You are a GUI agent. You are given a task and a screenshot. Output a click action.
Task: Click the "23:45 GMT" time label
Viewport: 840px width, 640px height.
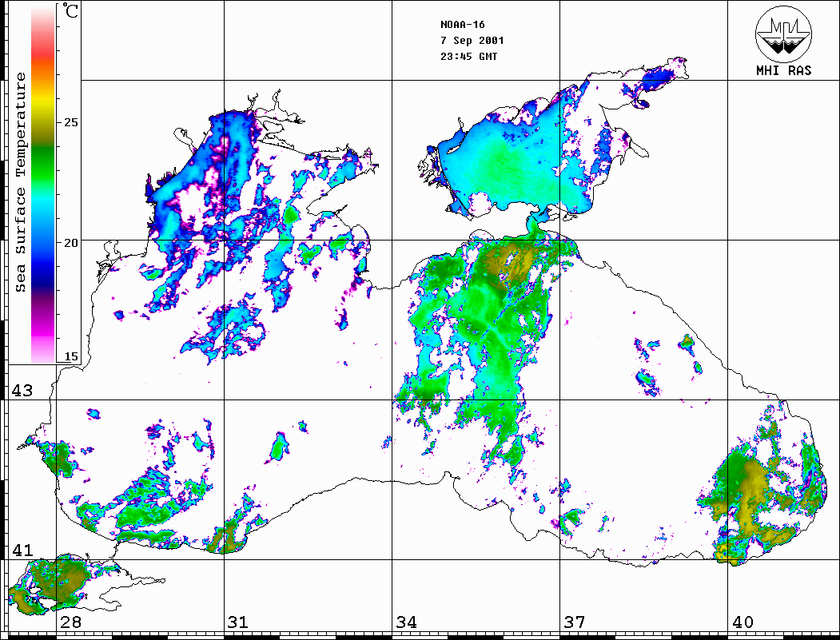click(x=468, y=57)
